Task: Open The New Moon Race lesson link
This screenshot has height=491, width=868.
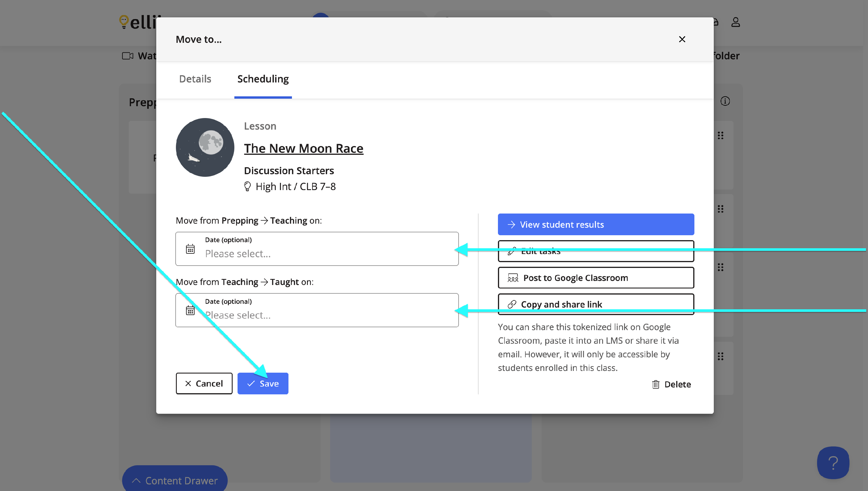Action: click(x=303, y=148)
